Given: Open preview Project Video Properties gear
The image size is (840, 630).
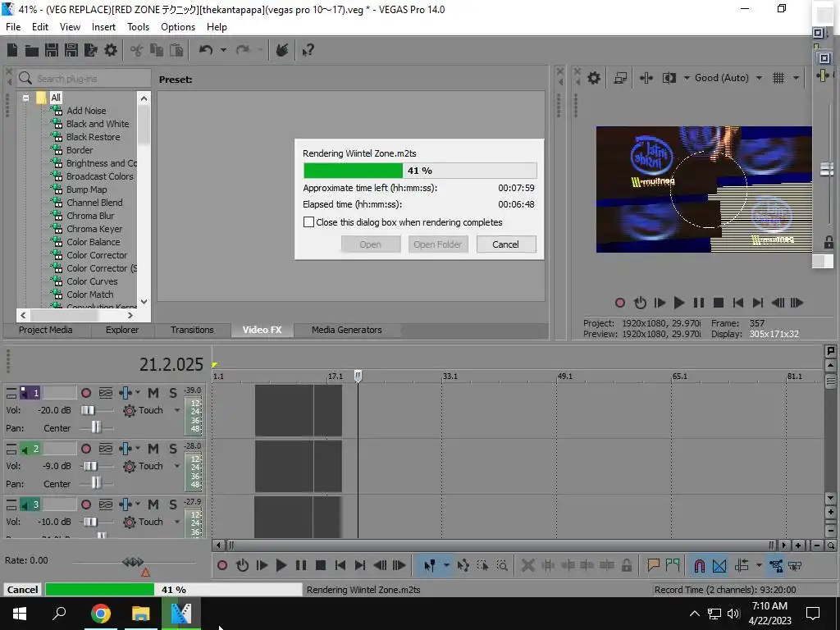Looking at the screenshot, I should pos(594,78).
